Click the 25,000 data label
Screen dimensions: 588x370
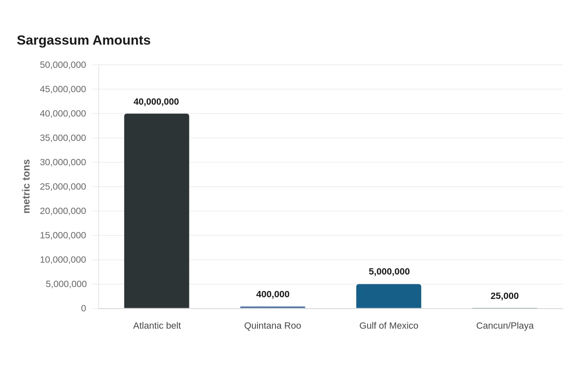coord(504,296)
